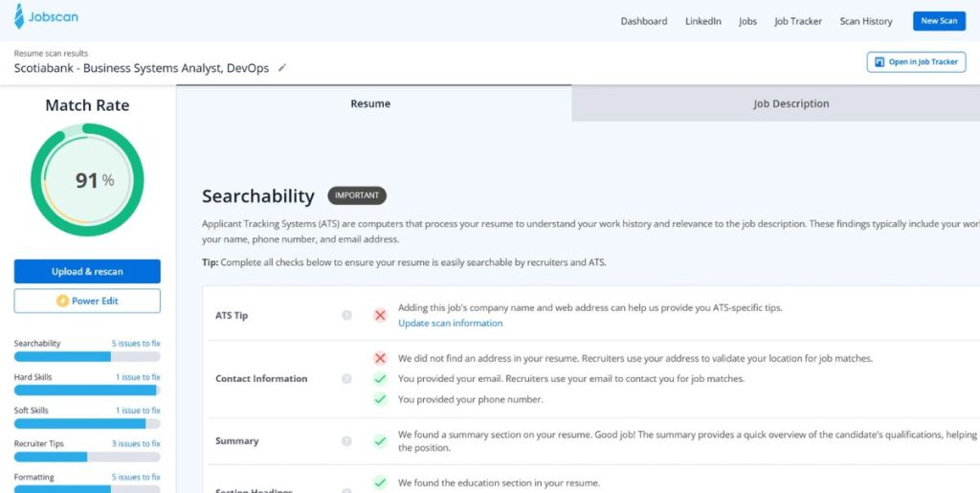Click the IMPORTANT badge beside Searchability
The width and height of the screenshot is (980, 493).
point(357,195)
